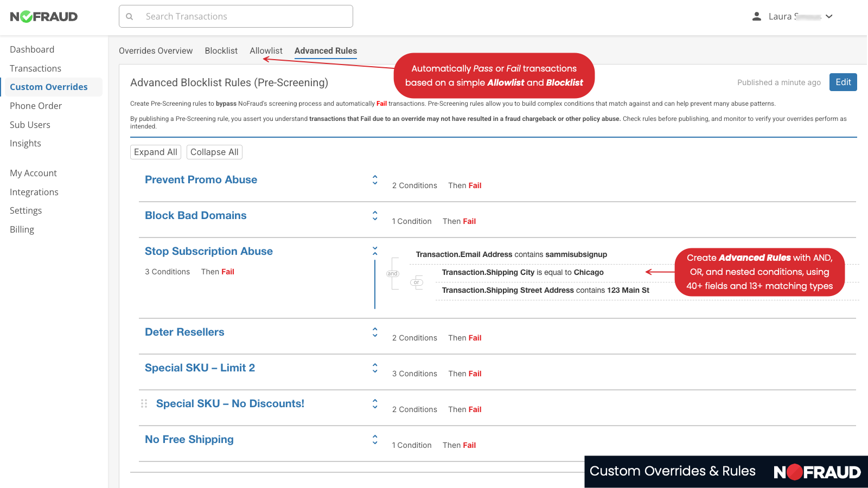This screenshot has width=868, height=488.
Task: Click Expand All button
Action: pyautogui.click(x=156, y=152)
